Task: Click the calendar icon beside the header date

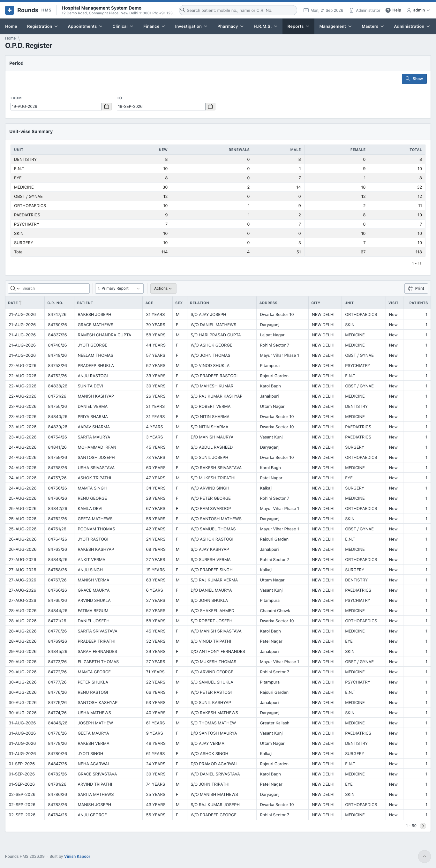Action: [306, 11]
